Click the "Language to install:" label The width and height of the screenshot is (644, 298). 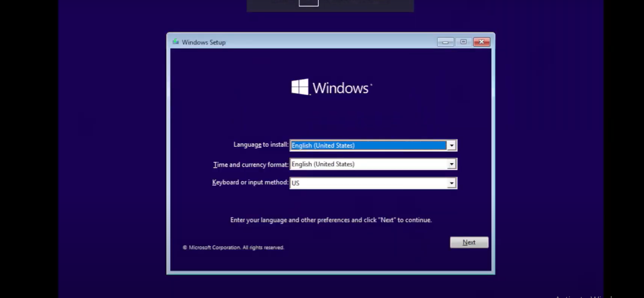(x=261, y=145)
